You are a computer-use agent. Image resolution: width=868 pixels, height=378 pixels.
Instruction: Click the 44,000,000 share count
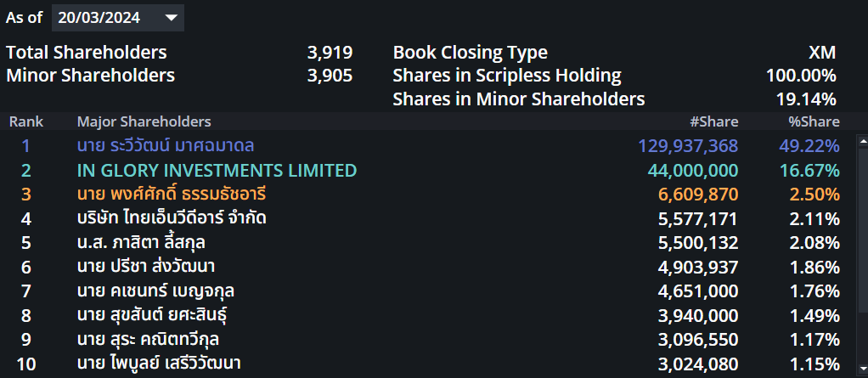pyautogui.click(x=692, y=171)
